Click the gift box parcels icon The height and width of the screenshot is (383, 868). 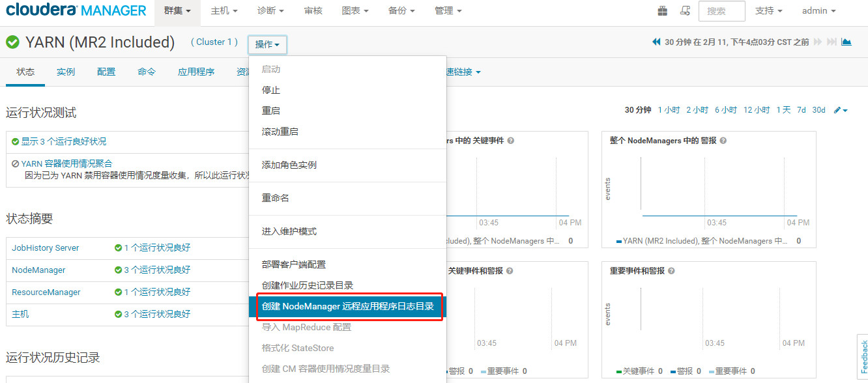pos(663,10)
